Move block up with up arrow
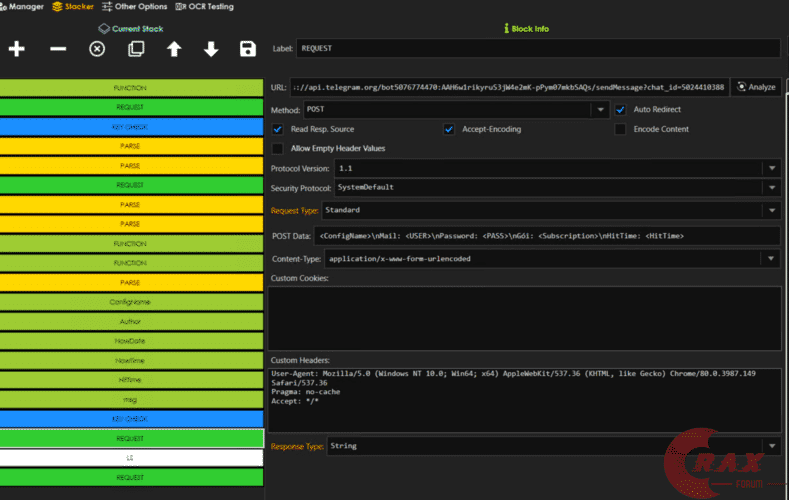The height and width of the screenshot is (500, 789). pos(174,49)
